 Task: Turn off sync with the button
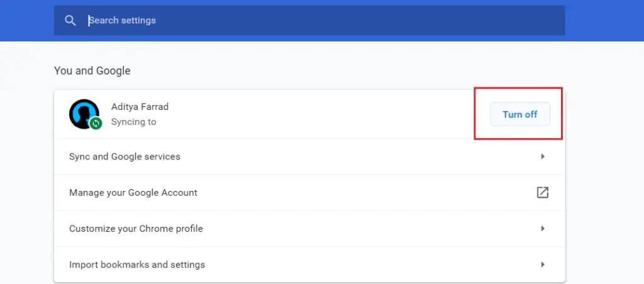[x=519, y=114]
